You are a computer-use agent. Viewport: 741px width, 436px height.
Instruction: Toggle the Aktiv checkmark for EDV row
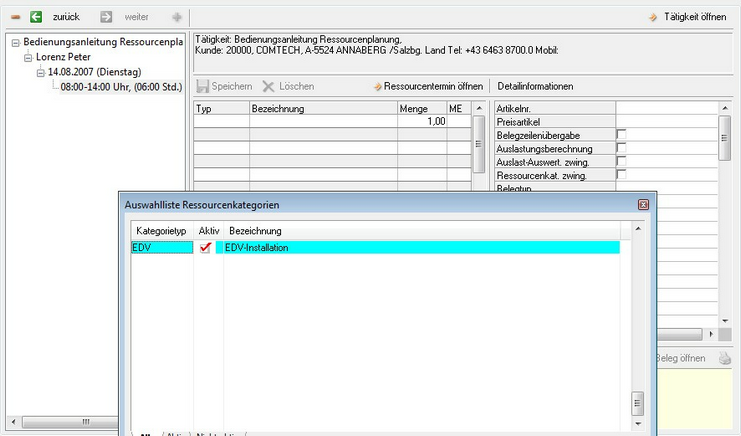click(206, 247)
